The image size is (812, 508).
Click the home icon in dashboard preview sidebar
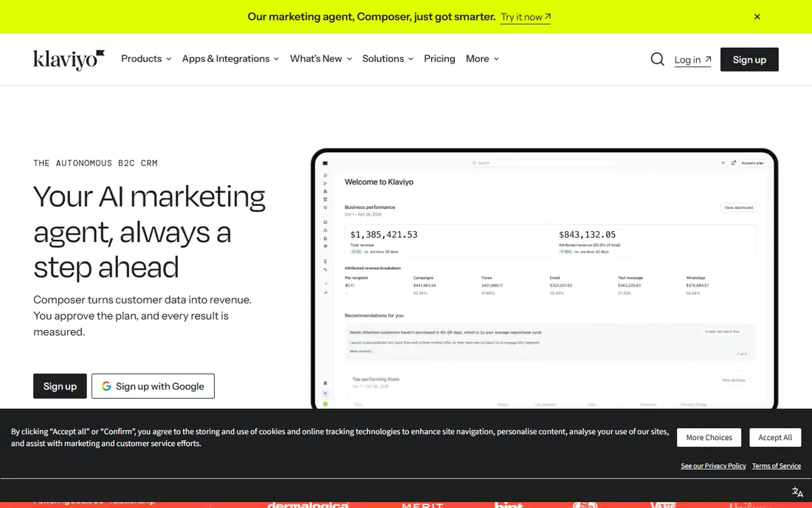pos(326,175)
